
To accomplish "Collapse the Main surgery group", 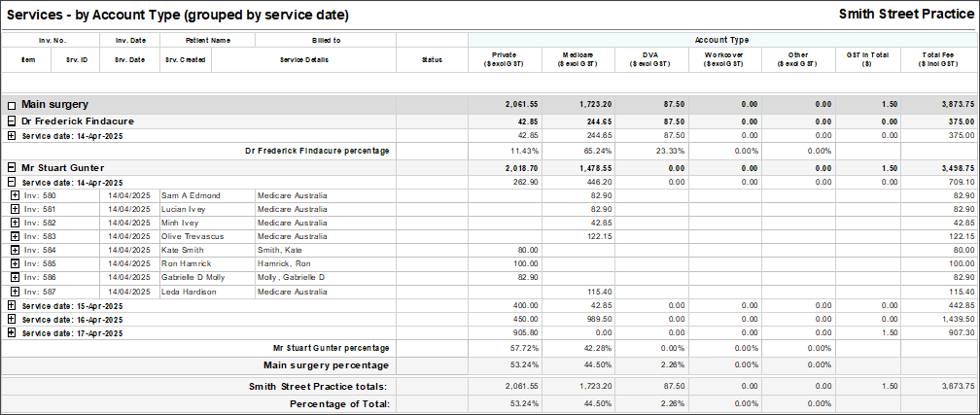I will pos(12,104).
